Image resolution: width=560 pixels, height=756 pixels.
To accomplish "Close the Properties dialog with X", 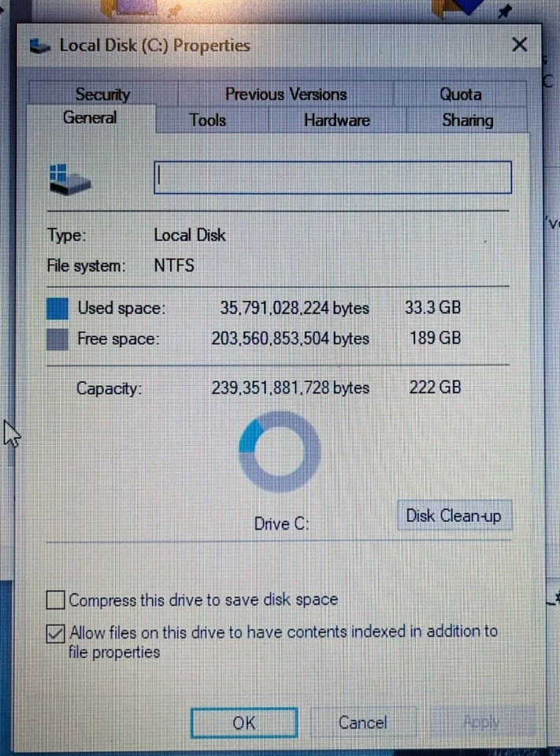I will 520,45.
